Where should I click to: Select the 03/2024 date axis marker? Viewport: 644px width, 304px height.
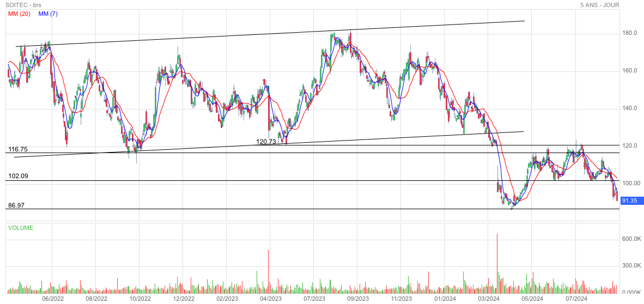pyautogui.click(x=489, y=299)
